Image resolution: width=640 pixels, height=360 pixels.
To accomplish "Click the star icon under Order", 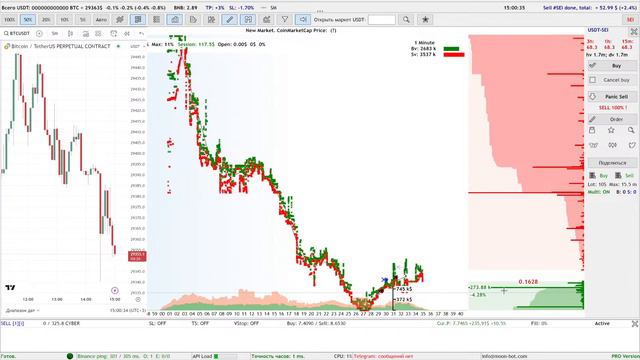I will [611, 130].
